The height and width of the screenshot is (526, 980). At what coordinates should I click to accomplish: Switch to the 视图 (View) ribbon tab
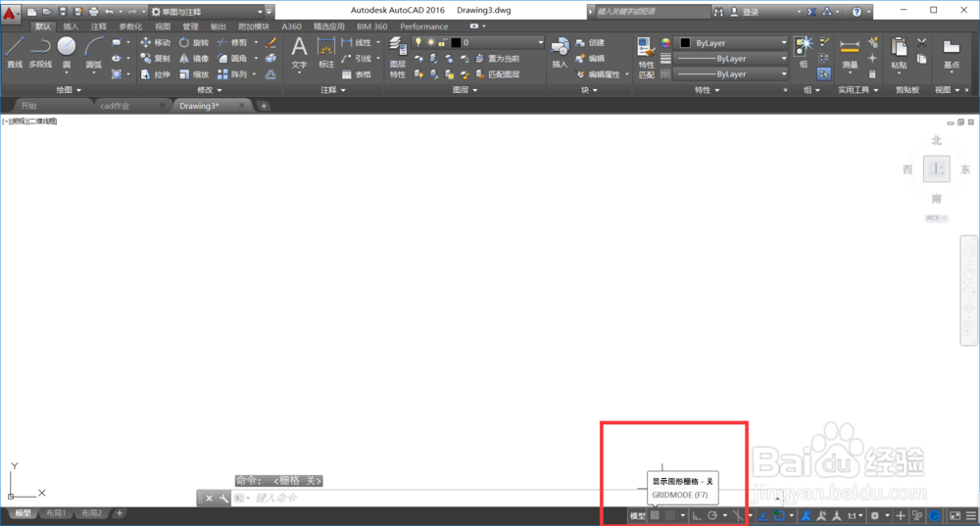pos(163,26)
